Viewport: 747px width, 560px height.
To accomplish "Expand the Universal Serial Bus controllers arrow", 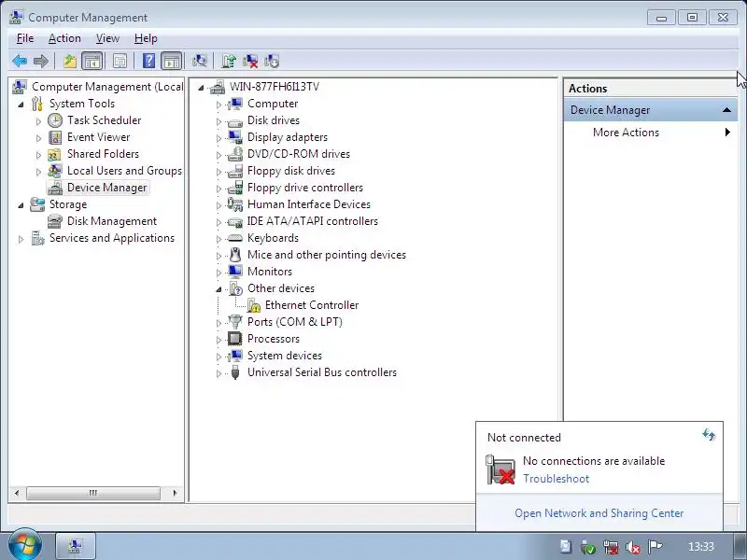I will pos(218,374).
